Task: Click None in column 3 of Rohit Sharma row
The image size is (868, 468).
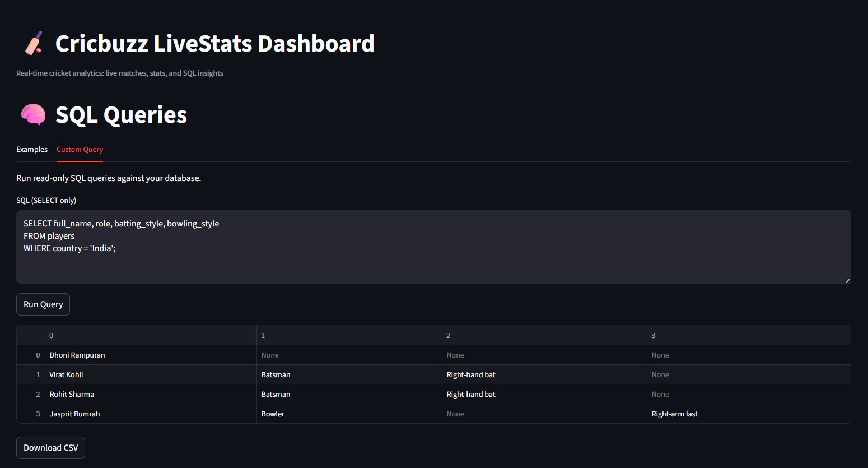Action: [x=749, y=394]
